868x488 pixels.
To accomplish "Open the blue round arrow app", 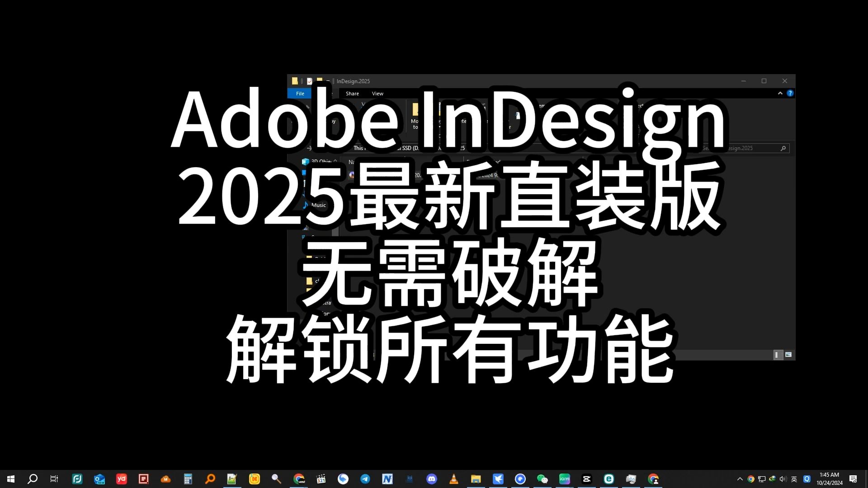I will pyautogui.click(x=343, y=479).
